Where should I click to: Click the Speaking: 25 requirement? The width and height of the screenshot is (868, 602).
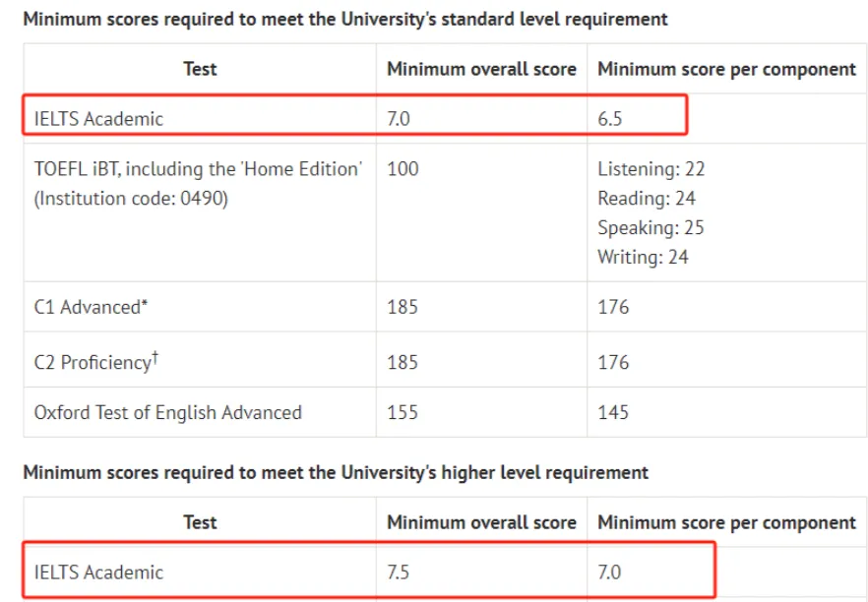(x=651, y=227)
